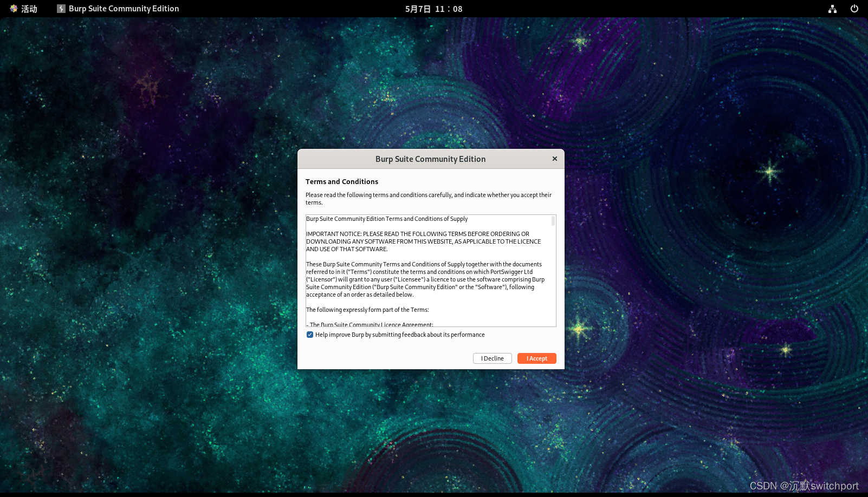Uncheck the Help improve Burp feedback checkbox
This screenshot has height=497, width=868.
point(310,335)
